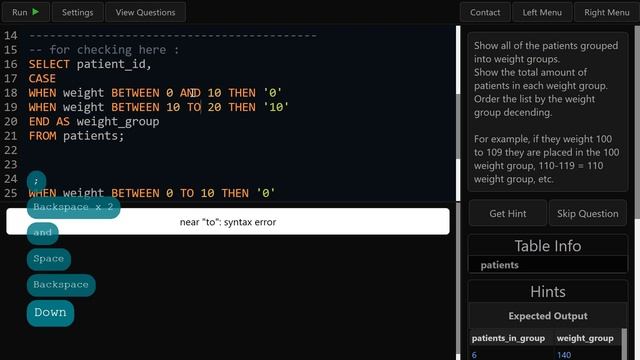The height and width of the screenshot is (360, 640).
Task: Open the Contact page
Action: 485,12
